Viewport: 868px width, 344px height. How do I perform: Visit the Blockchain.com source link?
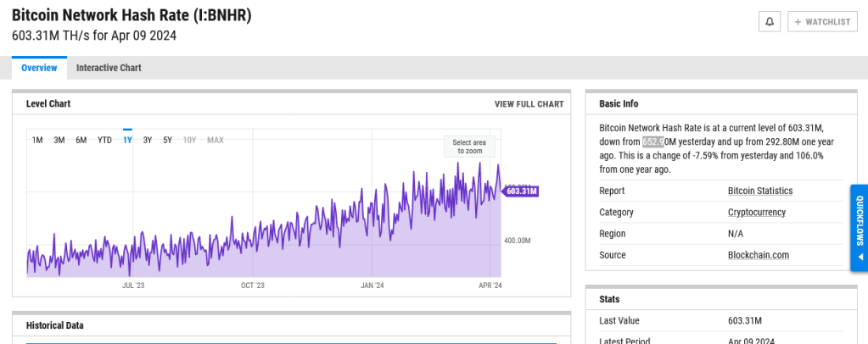pos(759,255)
